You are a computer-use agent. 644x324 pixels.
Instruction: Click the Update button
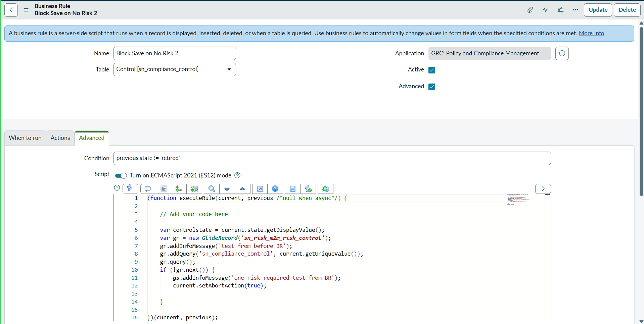pyautogui.click(x=598, y=10)
